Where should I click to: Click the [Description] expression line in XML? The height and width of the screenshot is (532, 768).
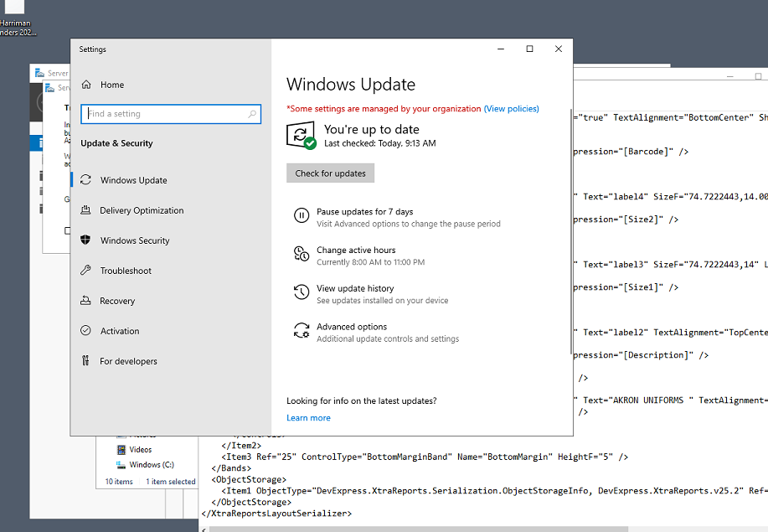[x=641, y=355]
